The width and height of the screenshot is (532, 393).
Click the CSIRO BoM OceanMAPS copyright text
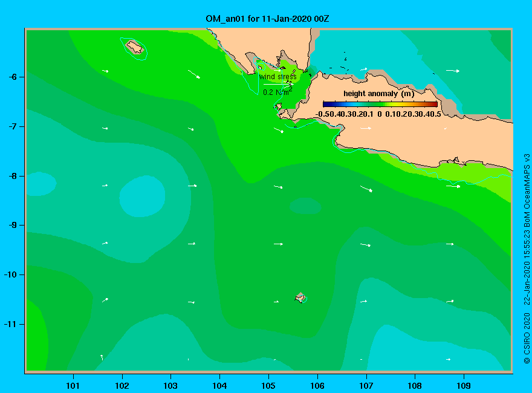click(x=527, y=259)
